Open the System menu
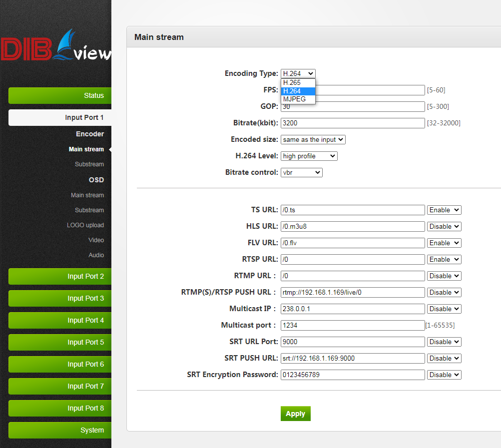Screen dimensions: 501x448 (x=60, y=430)
